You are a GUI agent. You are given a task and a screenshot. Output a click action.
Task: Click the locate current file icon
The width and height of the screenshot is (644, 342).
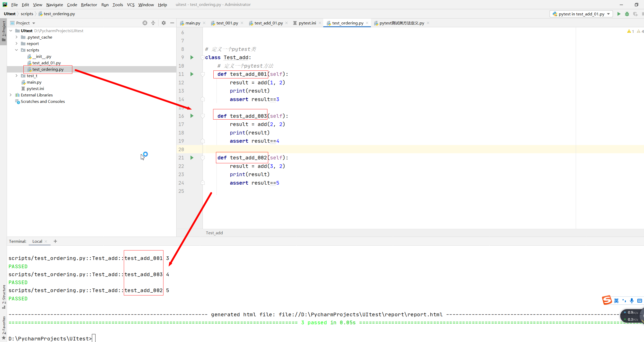pos(145,23)
